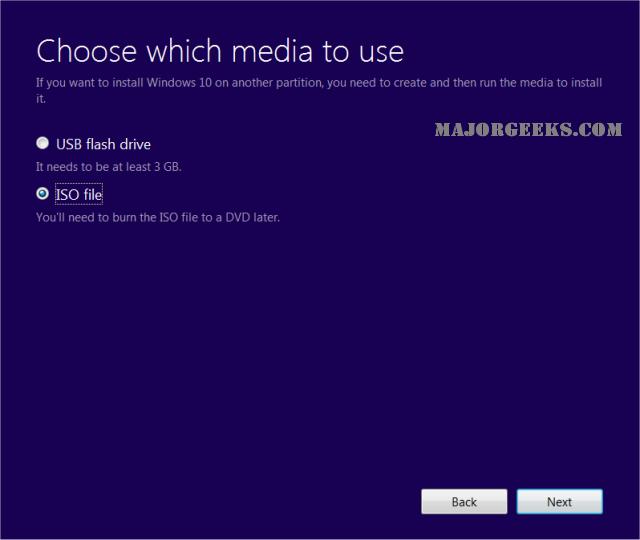Click the 'ISO file' label text

(x=79, y=195)
